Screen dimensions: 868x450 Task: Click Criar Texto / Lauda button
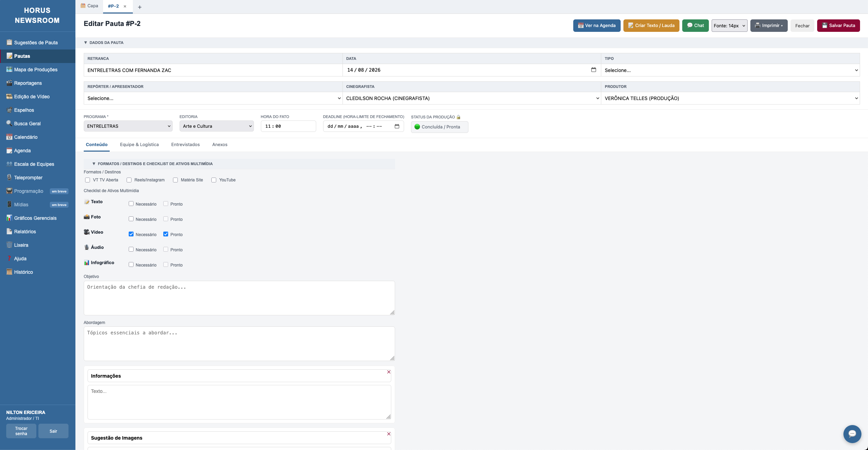pos(651,26)
